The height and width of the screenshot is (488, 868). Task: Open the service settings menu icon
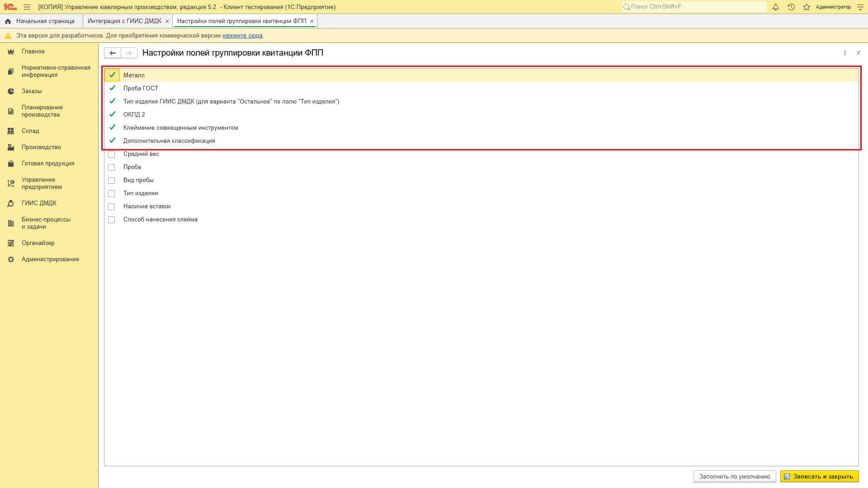point(860,7)
